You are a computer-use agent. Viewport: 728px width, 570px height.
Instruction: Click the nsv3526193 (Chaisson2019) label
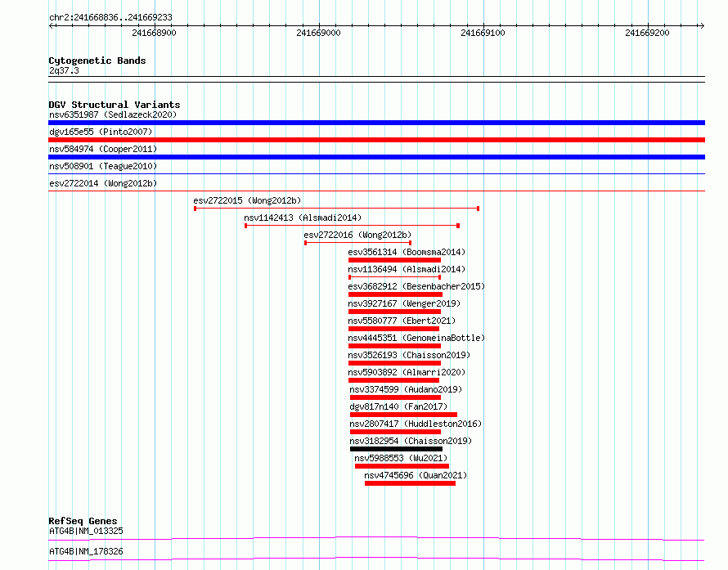click(409, 355)
